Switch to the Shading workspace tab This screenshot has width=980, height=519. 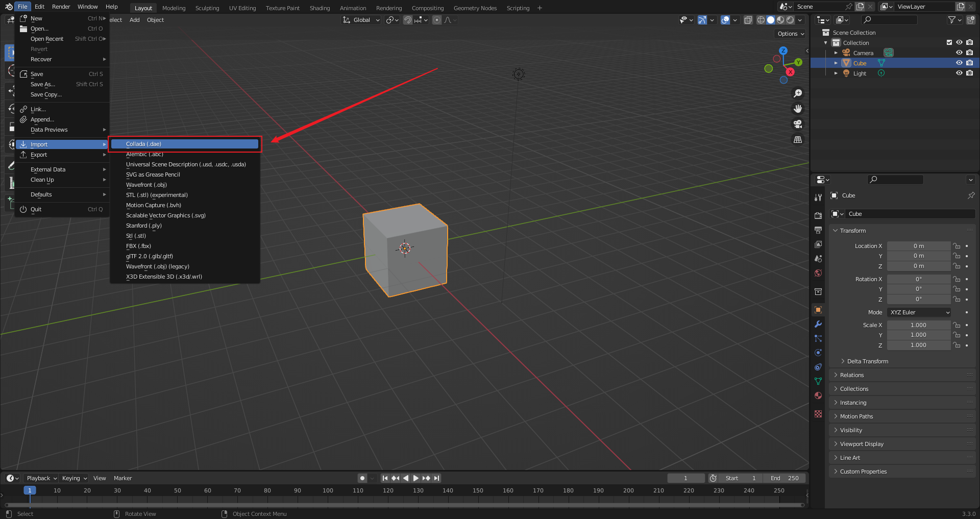tap(320, 8)
